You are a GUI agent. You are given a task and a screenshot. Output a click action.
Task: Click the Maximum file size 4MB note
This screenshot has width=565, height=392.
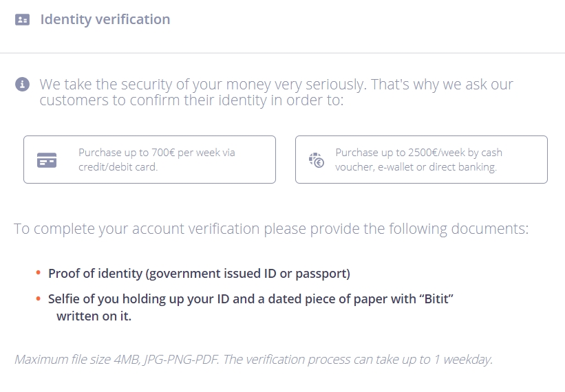point(253,359)
